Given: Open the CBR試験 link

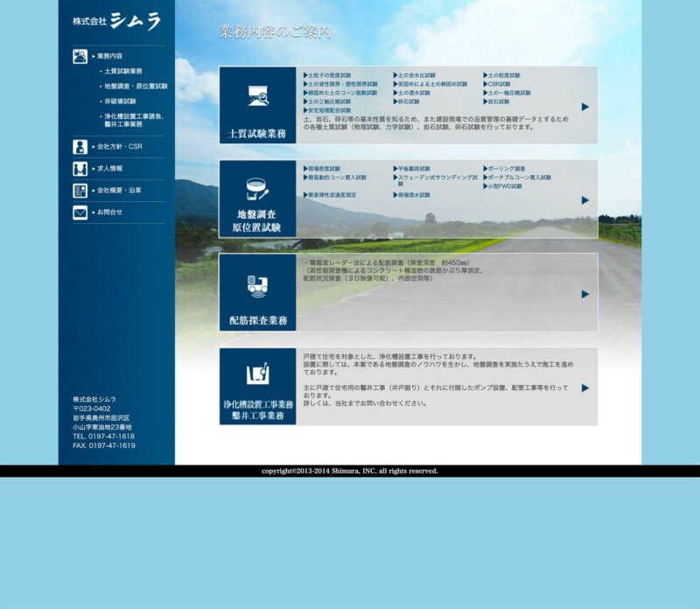Looking at the screenshot, I should 499,84.
